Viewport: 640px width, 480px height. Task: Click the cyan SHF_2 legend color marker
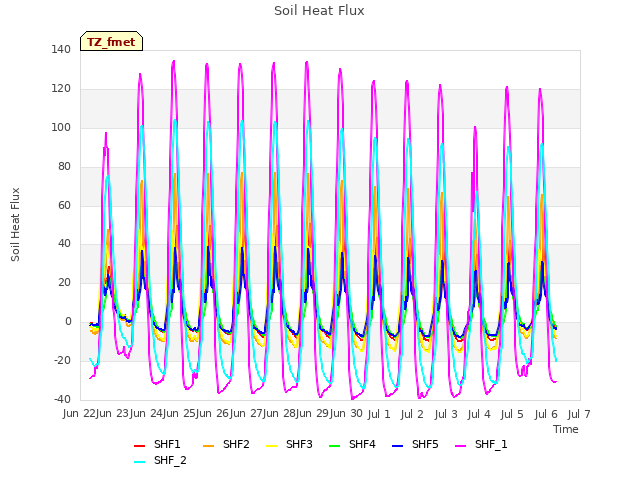pos(140,462)
